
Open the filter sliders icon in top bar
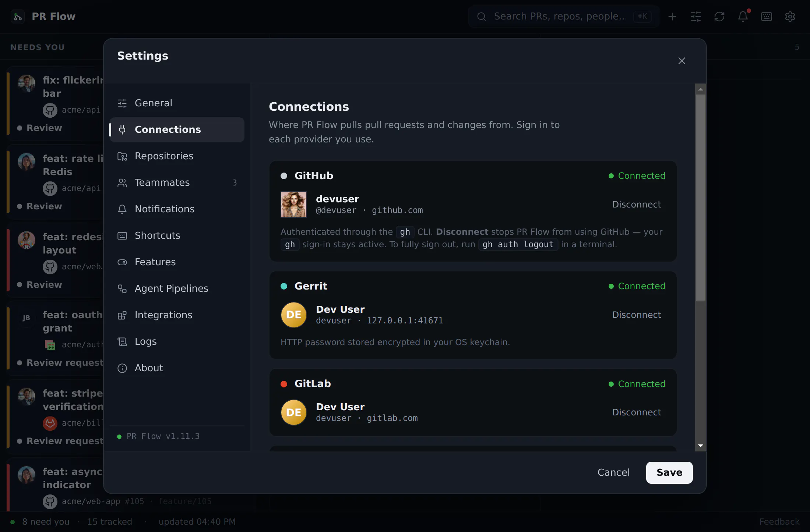click(696, 17)
